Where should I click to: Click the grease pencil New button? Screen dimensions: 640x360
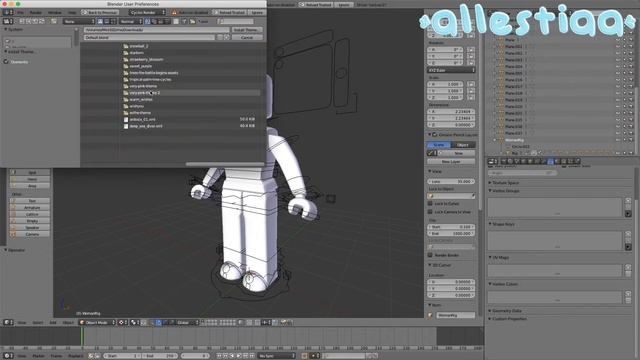pyautogui.click(x=459, y=153)
